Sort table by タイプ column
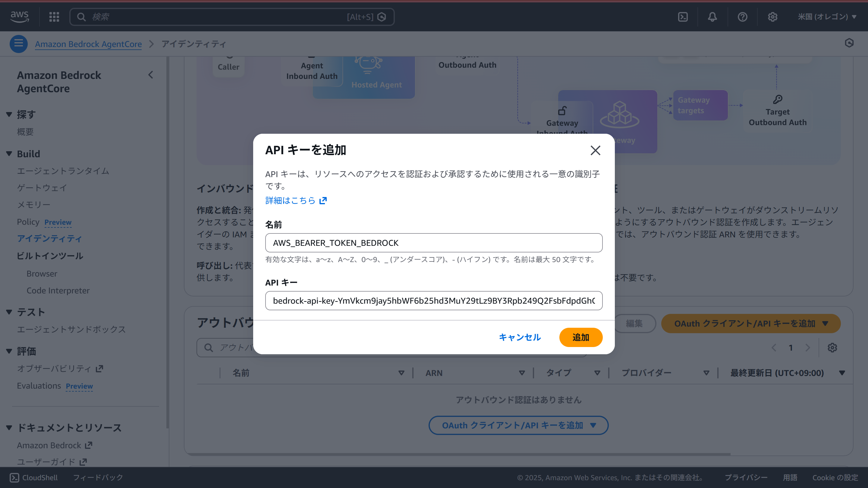Screen dimensions: 868x488 coord(597,373)
